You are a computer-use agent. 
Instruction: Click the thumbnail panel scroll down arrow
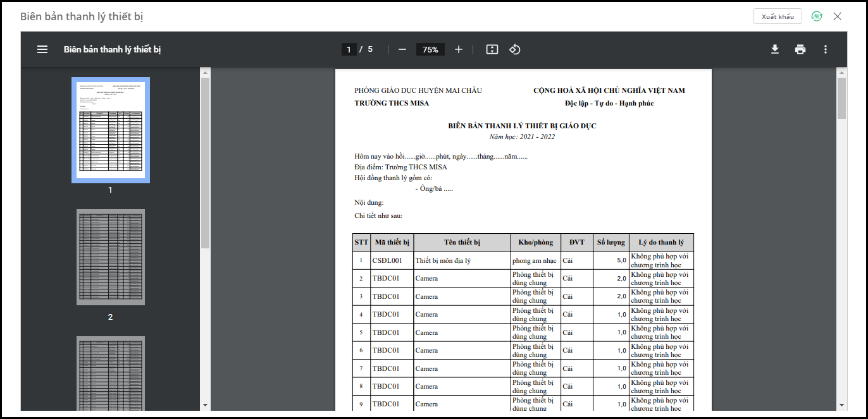coord(205,404)
